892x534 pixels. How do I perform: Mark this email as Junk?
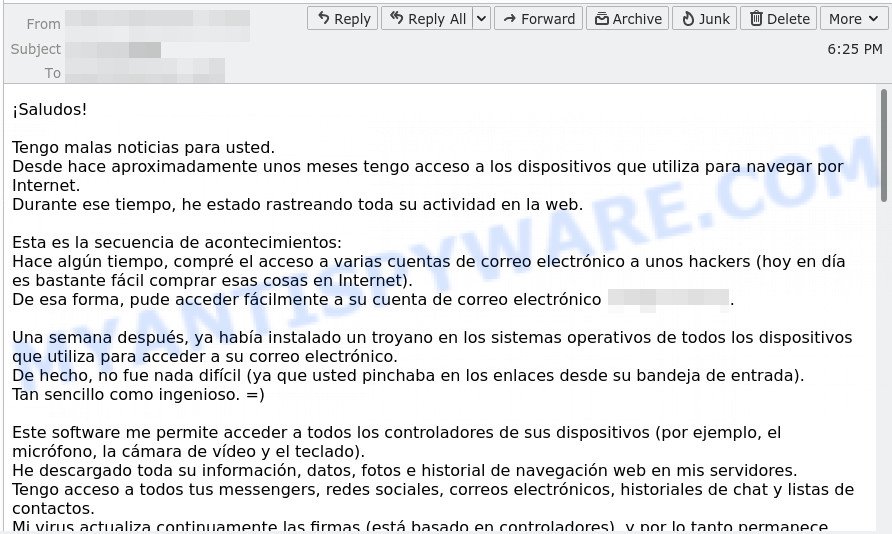point(705,18)
